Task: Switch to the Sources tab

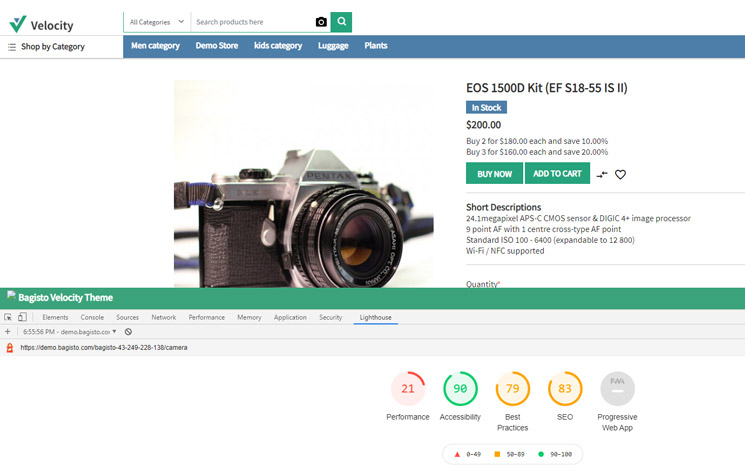Action: pyautogui.click(x=127, y=317)
